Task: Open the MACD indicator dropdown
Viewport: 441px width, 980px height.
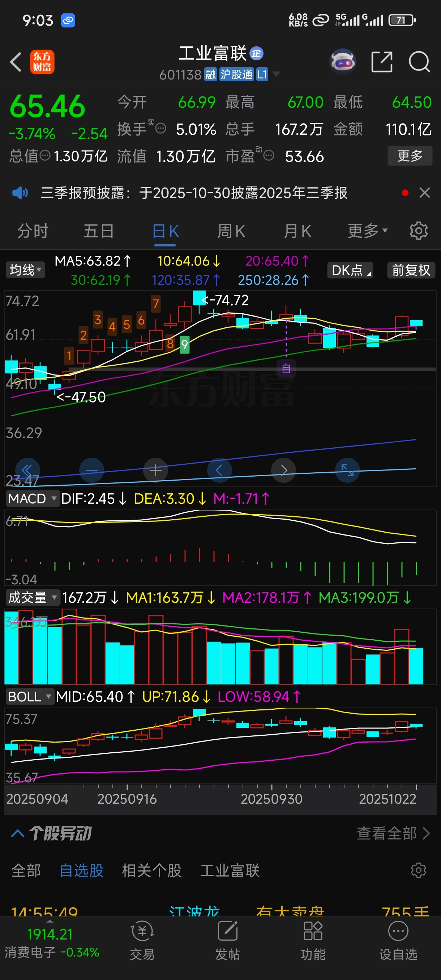Action: coord(33,498)
